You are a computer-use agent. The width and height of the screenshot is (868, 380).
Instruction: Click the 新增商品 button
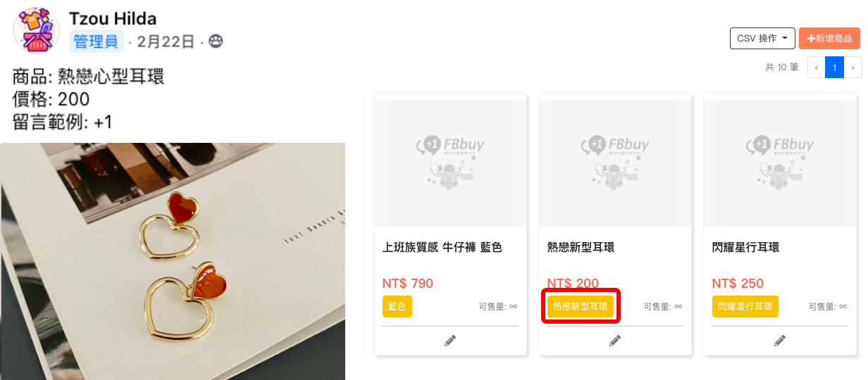pos(829,38)
